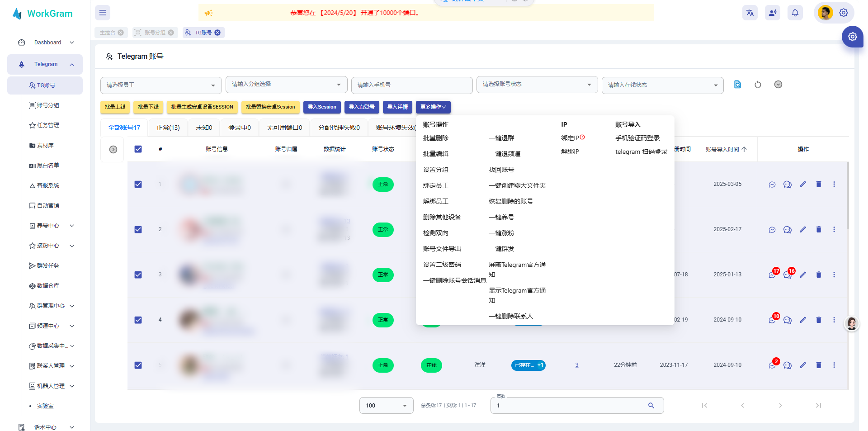Open the floating assistant avatar
Screen dimensions: 868x431
852,323
